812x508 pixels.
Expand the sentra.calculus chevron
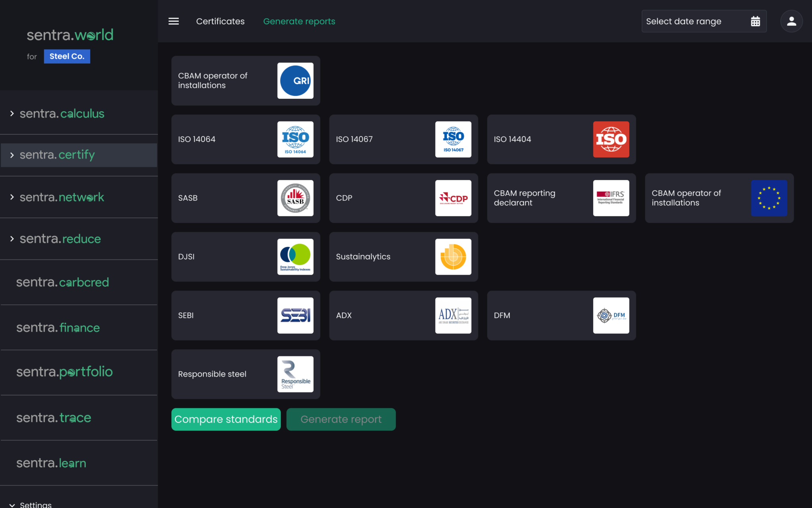[x=12, y=114]
